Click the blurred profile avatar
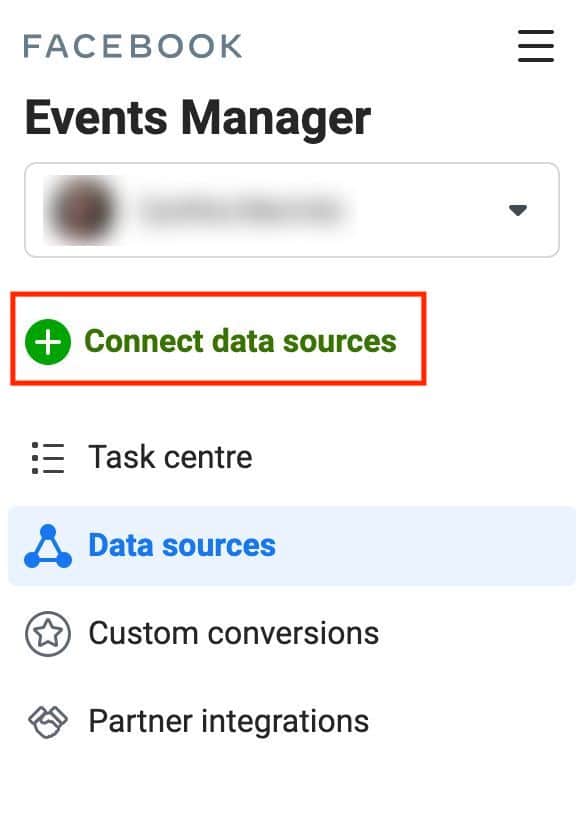This screenshot has width=588, height=824. pos(83,210)
